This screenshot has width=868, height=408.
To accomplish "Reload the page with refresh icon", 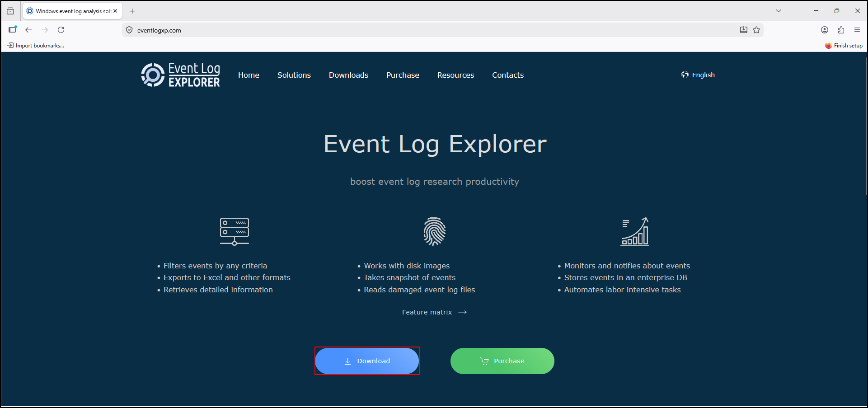I will (61, 30).
